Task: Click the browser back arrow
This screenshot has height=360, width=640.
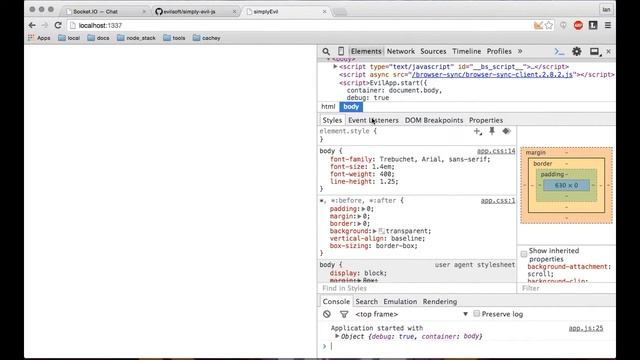Action: pyautogui.click(x=32, y=25)
